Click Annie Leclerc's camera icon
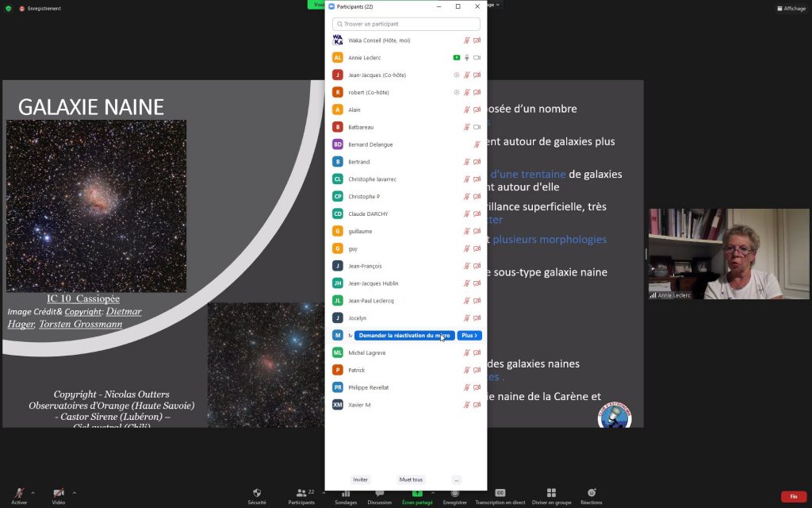 tap(477, 57)
